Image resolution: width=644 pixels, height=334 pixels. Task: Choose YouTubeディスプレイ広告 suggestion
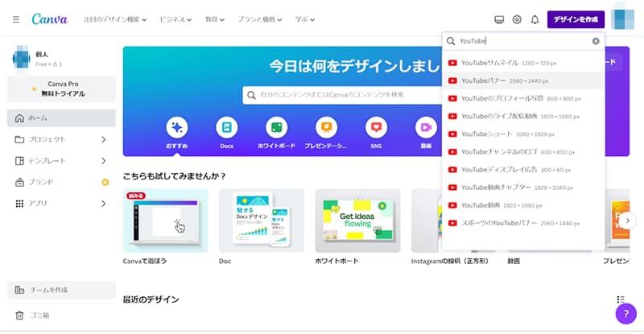[523, 170]
